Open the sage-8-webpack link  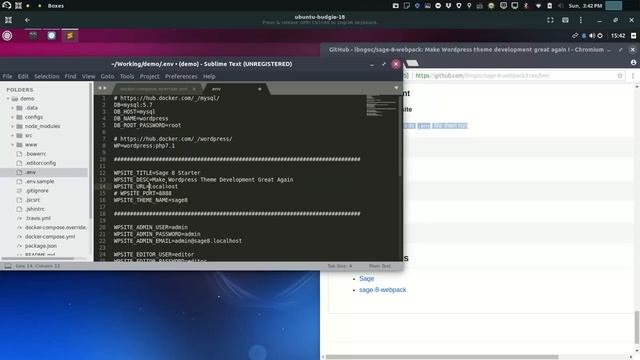tap(382, 290)
